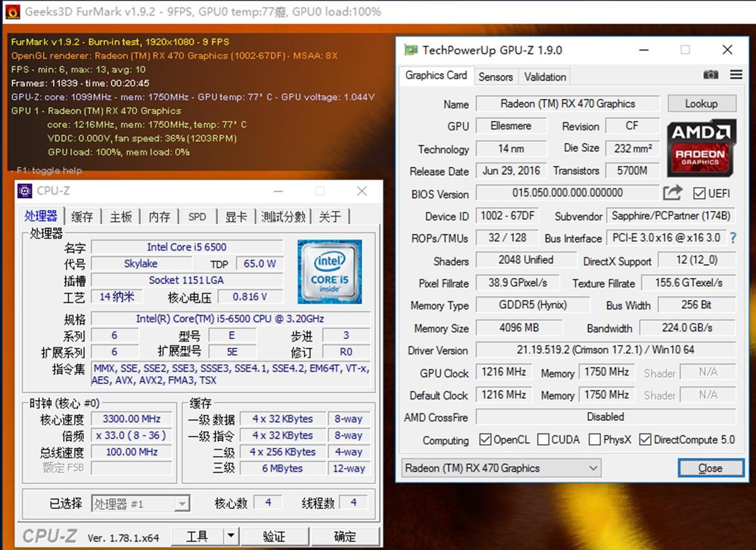Click the Shaders value 2048 Unified

click(526, 260)
